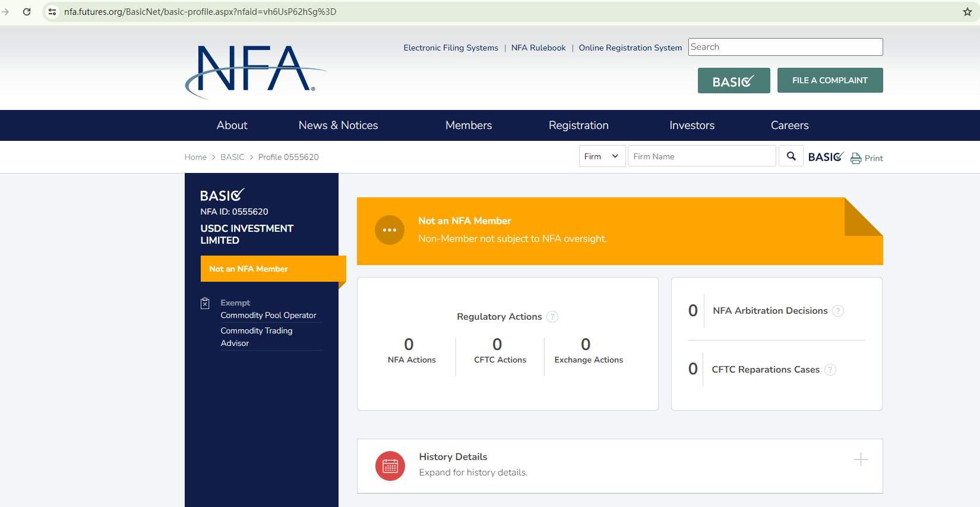Click the 'Profile 0555620' breadcrumb text
The image size is (980, 507).
pyautogui.click(x=289, y=157)
